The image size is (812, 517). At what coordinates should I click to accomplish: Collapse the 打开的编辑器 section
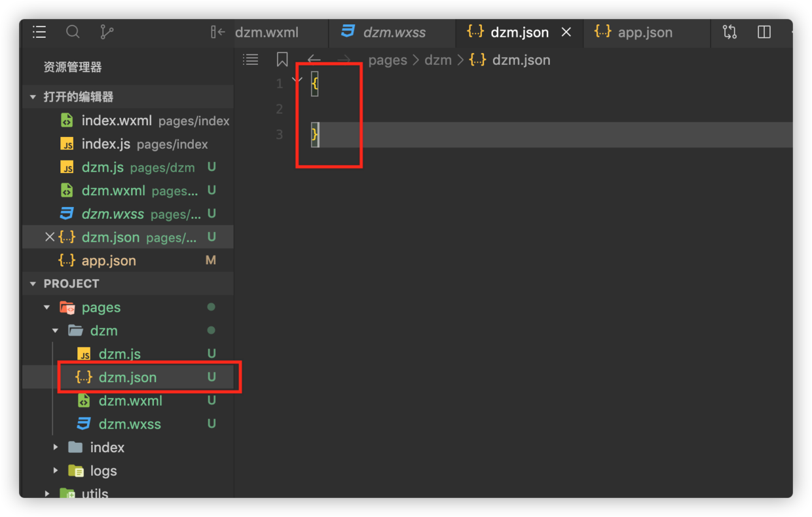(31, 96)
